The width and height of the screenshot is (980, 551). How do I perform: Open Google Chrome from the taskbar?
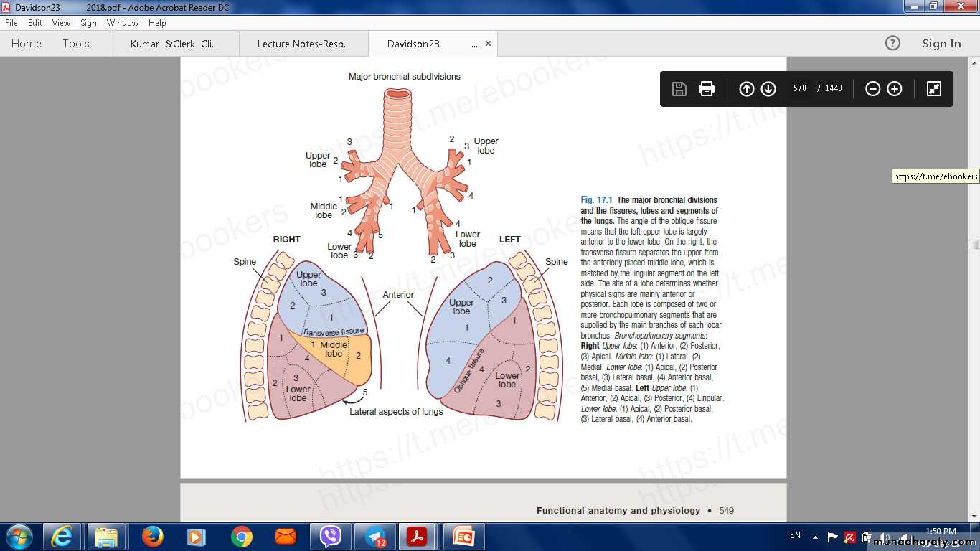click(x=242, y=537)
